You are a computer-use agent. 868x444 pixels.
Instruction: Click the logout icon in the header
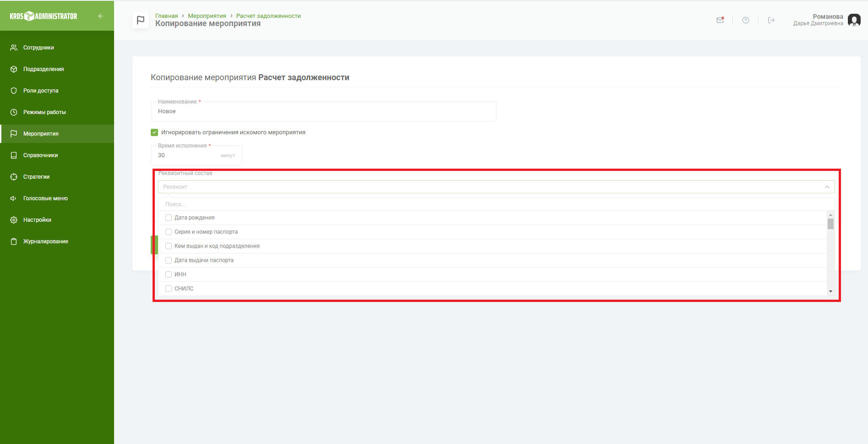pyautogui.click(x=771, y=20)
